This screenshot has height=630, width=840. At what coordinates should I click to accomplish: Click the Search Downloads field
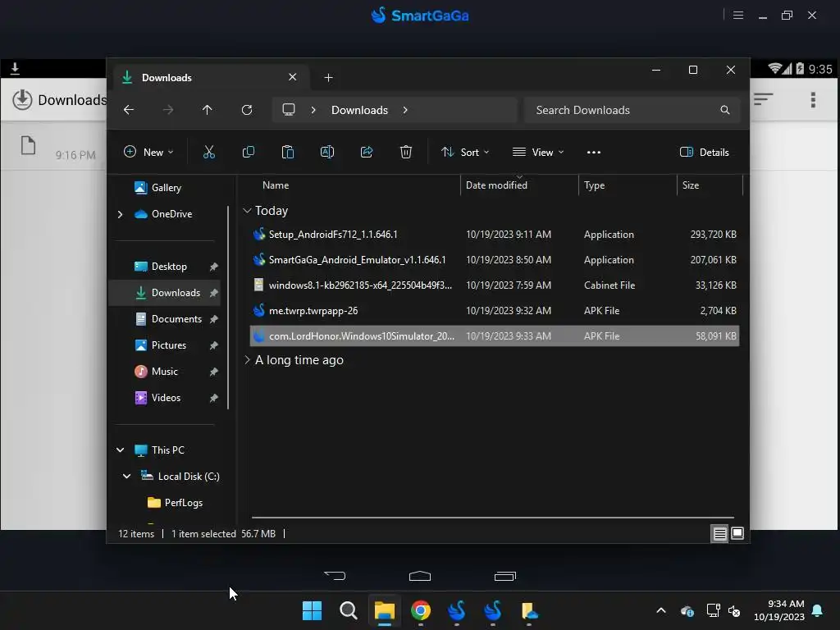pos(632,110)
